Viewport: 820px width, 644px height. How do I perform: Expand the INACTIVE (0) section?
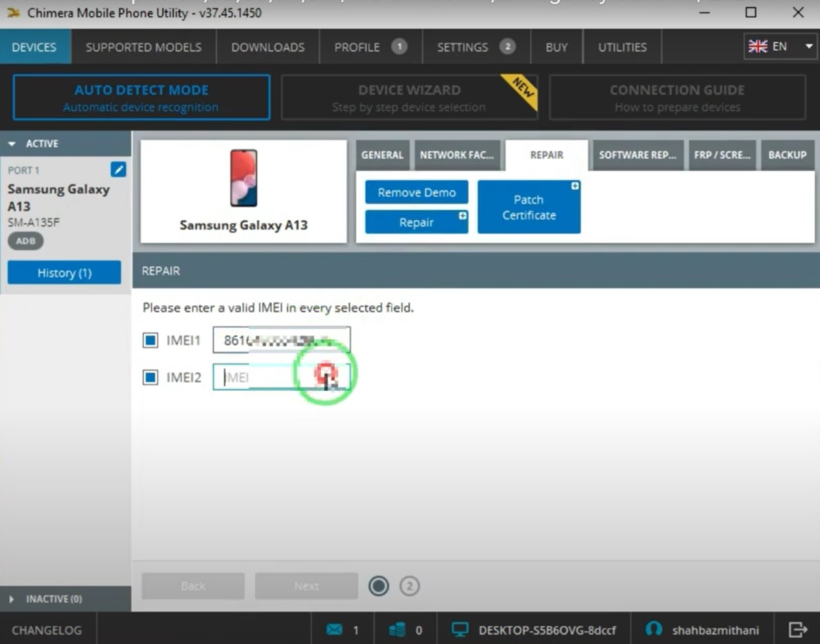coord(65,599)
